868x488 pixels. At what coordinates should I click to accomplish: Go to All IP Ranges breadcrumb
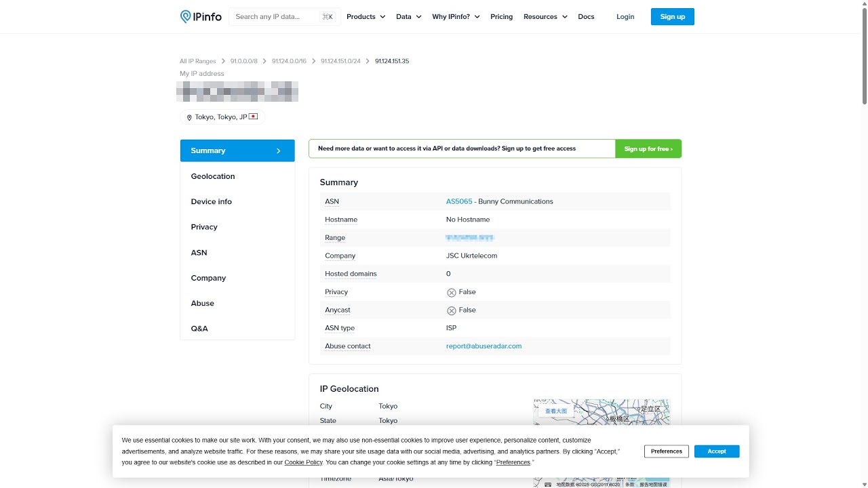click(198, 61)
